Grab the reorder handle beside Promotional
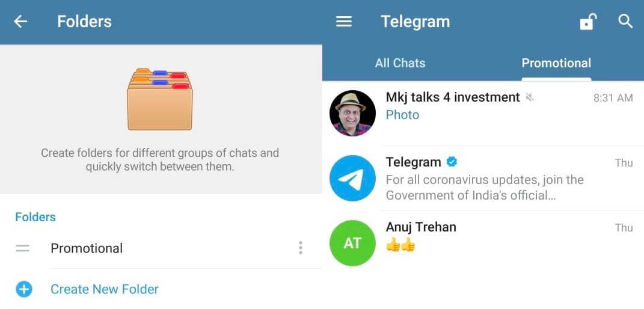 tap(23, 248)
